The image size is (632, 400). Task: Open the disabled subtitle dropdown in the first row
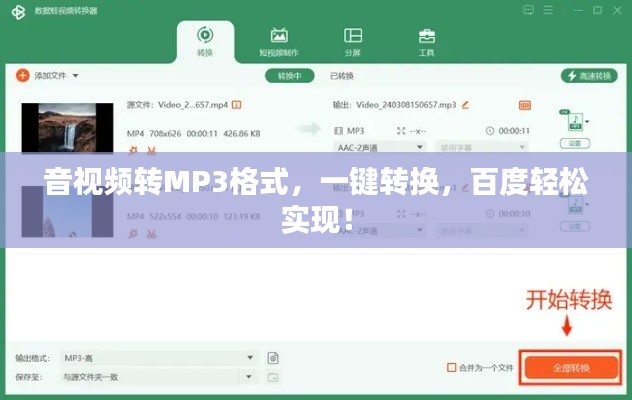tap(482, 148)
